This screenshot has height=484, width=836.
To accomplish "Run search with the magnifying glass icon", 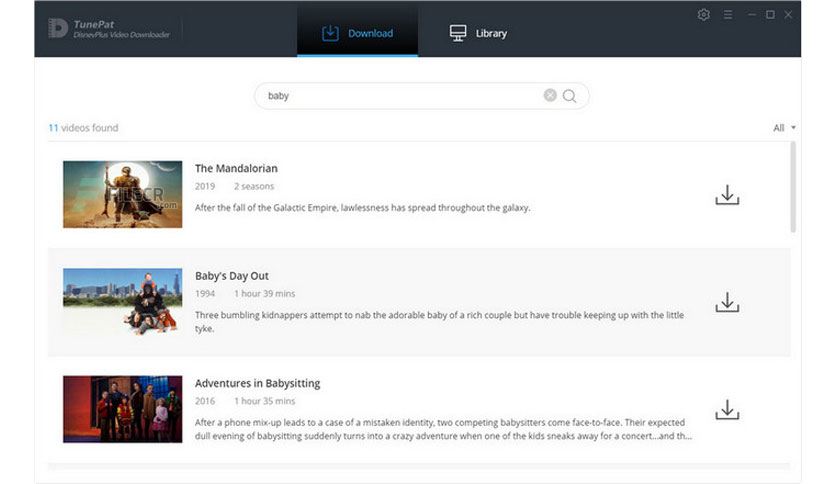I will 569,96.
